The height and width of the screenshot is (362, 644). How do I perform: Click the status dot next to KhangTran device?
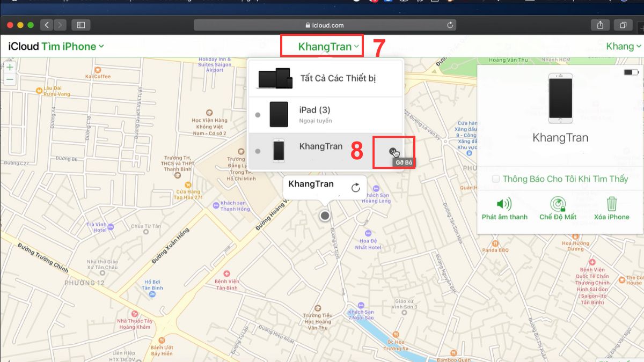(258, 151)
